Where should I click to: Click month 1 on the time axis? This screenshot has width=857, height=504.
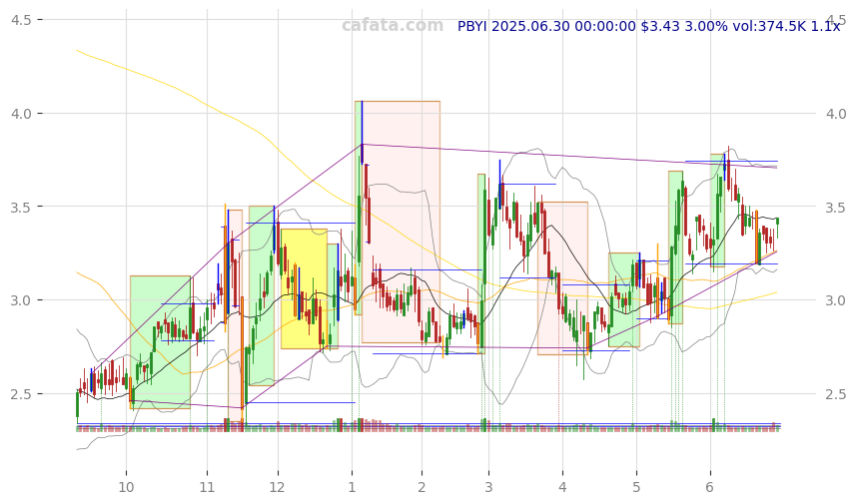pos(352,487)
